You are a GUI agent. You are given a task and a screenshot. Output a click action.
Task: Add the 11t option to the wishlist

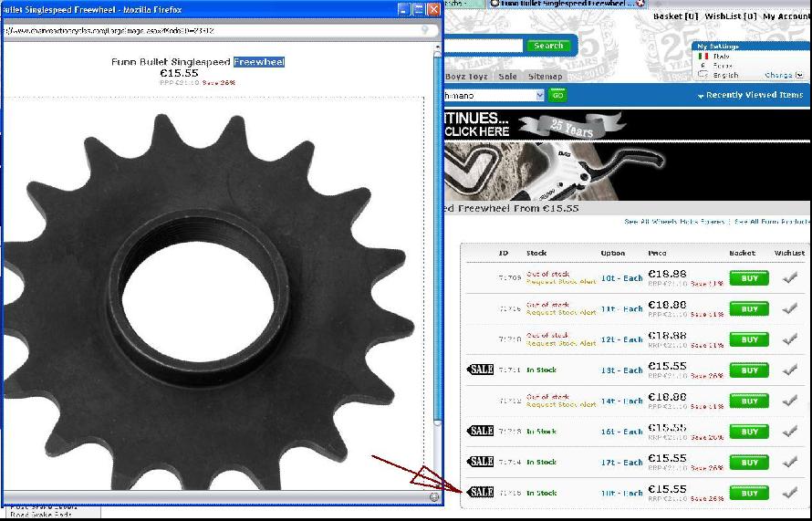(789, 309)
